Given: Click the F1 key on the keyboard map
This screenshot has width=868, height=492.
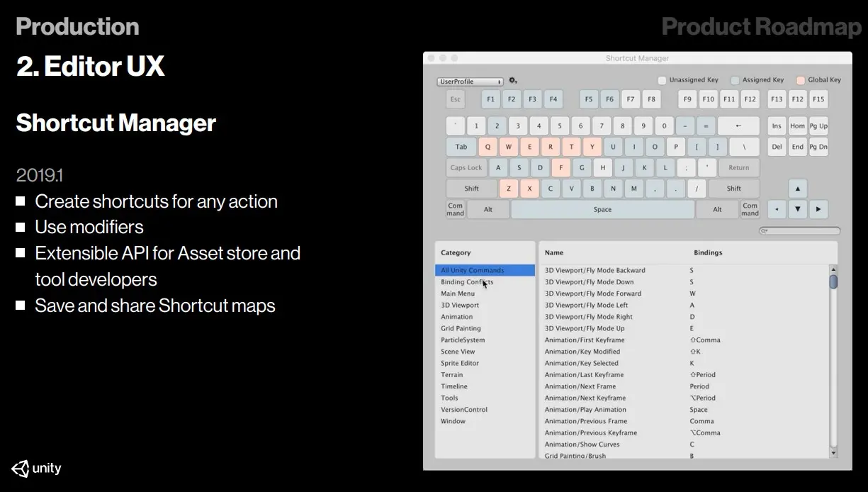Looking at the screenshot, I should pyautogui.click(x=490, y=99).
